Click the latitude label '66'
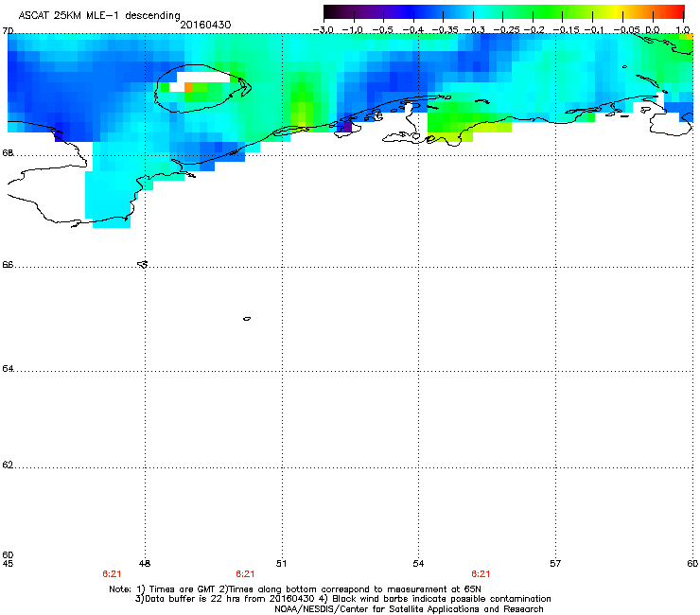Image resolution: width=700 pixels, height=615 pixels. [8, 264]
